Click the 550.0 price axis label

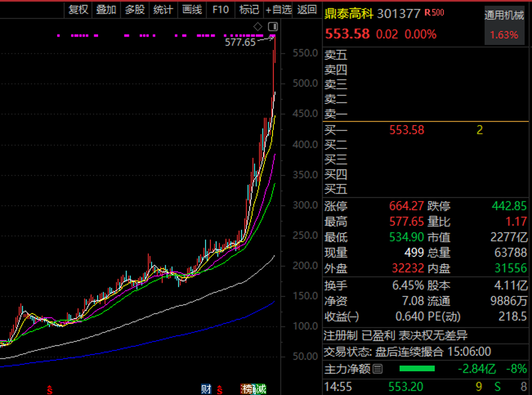click(305, 53)
